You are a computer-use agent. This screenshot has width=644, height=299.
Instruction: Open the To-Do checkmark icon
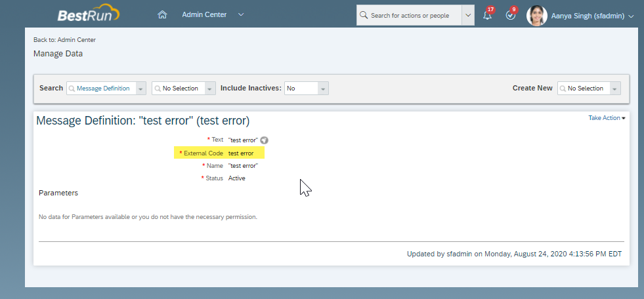click(511, 16)
